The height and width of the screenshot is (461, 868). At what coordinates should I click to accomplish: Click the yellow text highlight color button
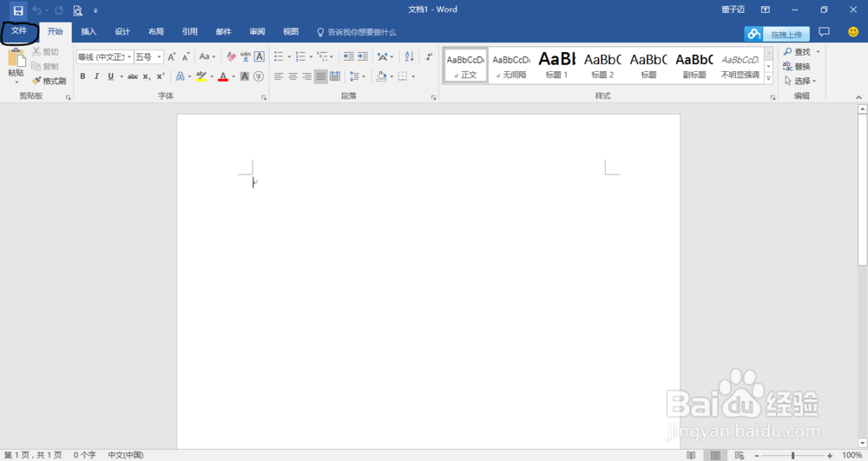tap(201, 76)
